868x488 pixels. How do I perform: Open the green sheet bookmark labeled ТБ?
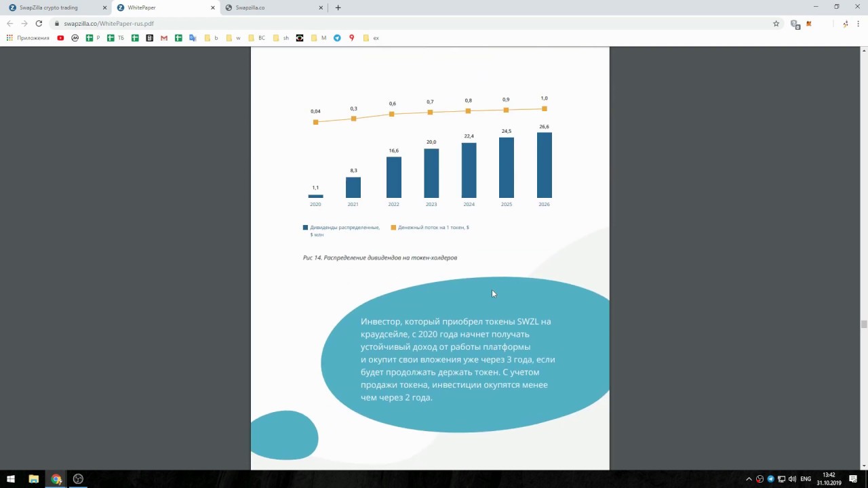pyautogui.click(x=116, y=38)
